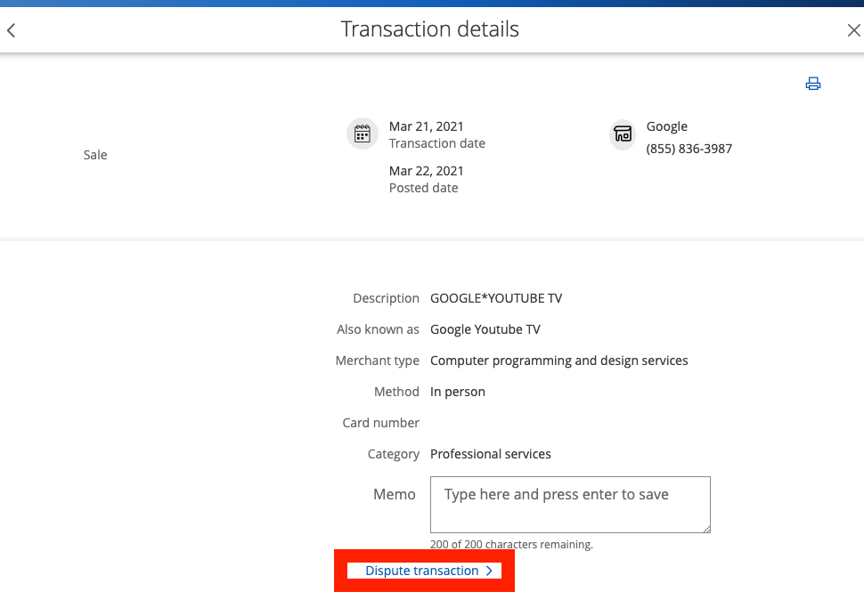Close the Transaction details panel
864x616 pixels.
(x=853, y=29)
